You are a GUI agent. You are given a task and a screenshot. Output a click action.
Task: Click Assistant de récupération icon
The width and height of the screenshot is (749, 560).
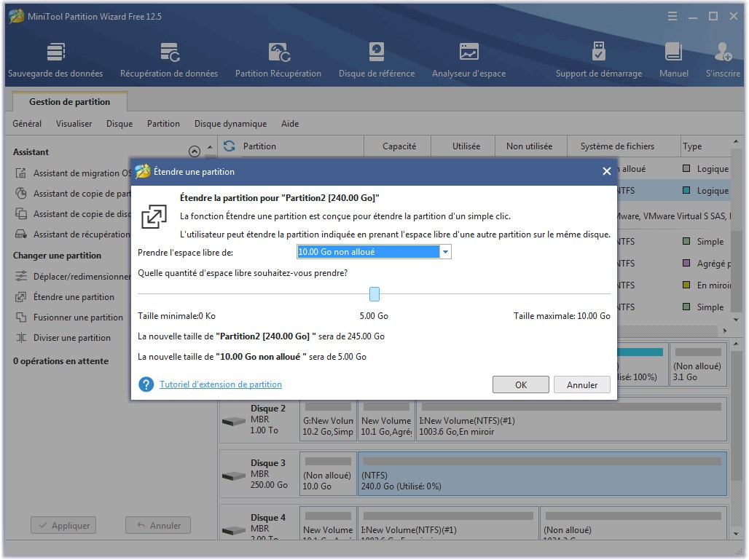tap(20, 234)
